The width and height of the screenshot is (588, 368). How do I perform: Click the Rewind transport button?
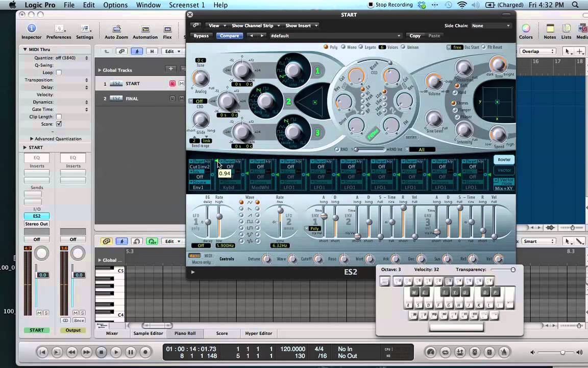point(71,352)
